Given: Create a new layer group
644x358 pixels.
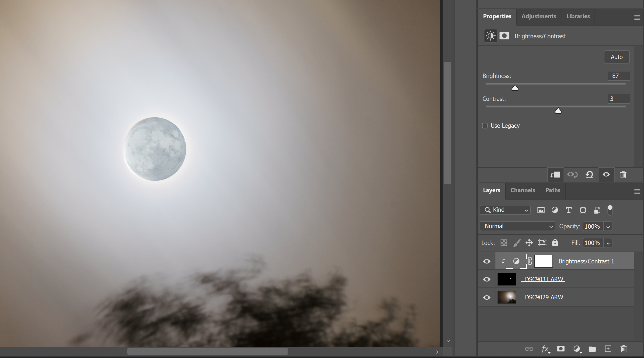Looking at the screenshot, I should click(x=592, y=349).
